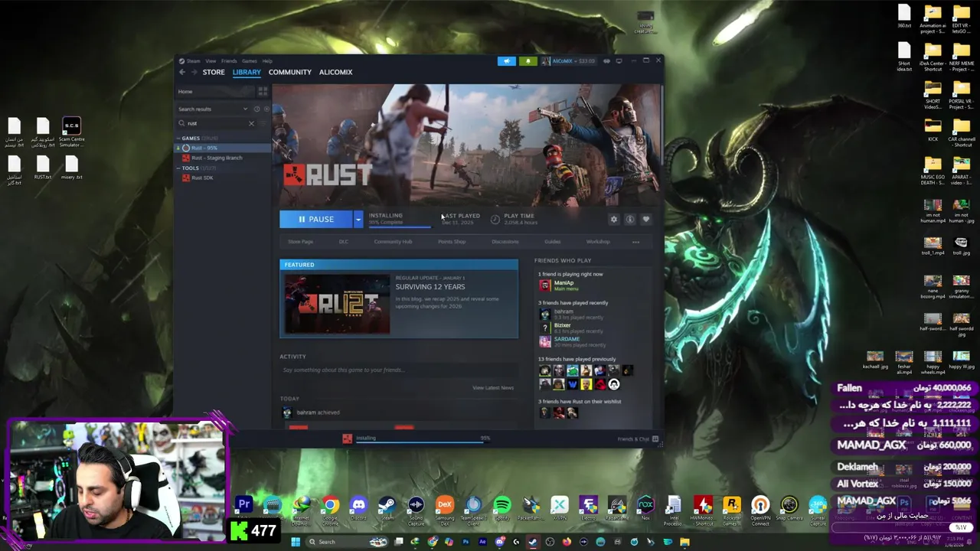Toggle sort by recent activity clock icon

[x=256, y=109]
